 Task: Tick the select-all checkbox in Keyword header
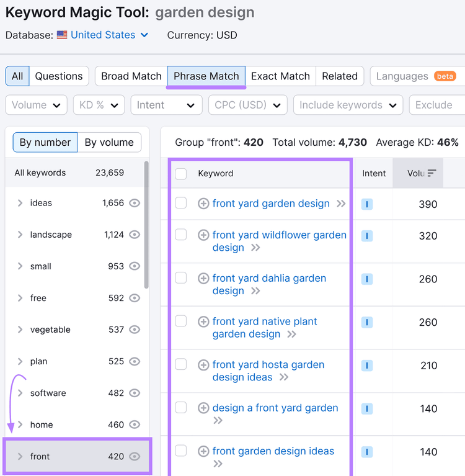(181, 174)
